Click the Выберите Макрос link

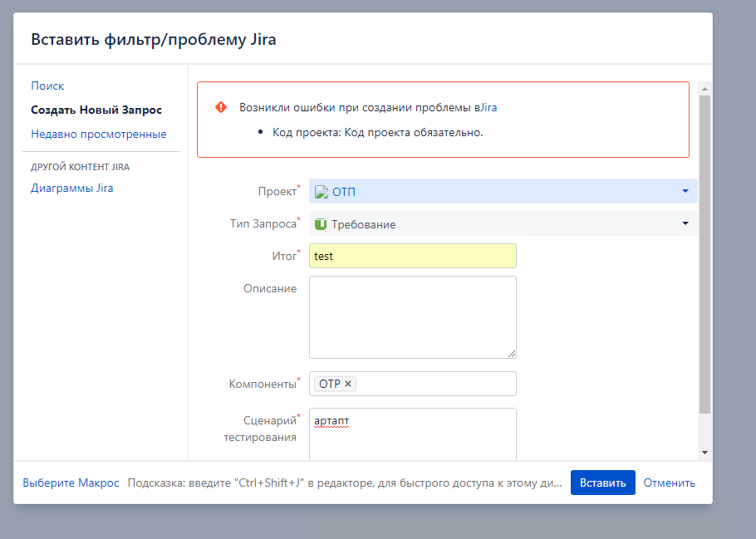pos(71,483)
